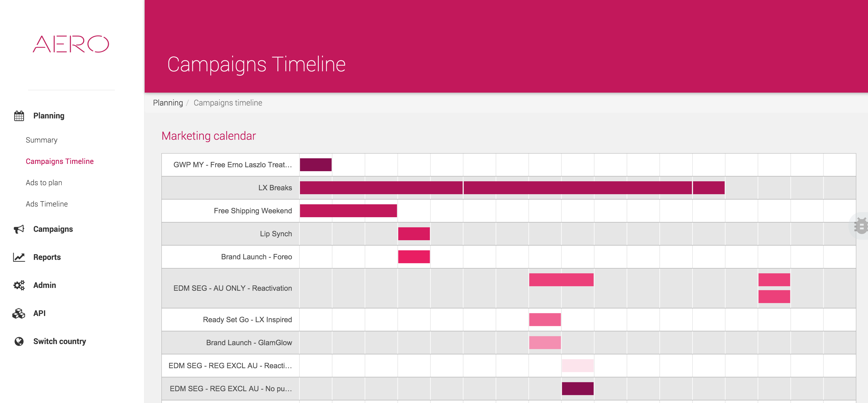Expand the Admin menu section
Viewport: 868px width, 403px height.
coord(45,285)
